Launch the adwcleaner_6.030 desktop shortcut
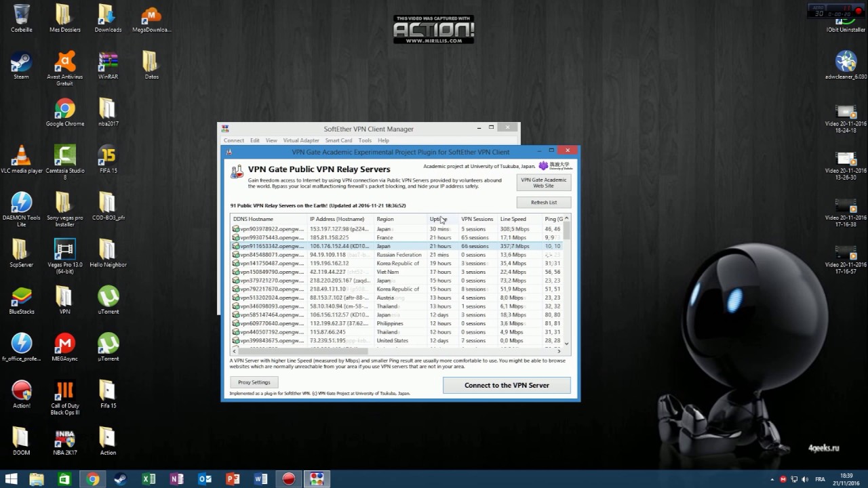 [x=846, y=65]
